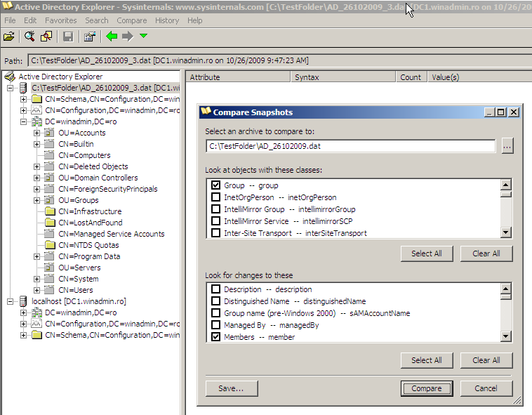This screenshot has height=415, width=532.
Task: Click the OU=Domain Controllers icon
Action: point(49,178)
